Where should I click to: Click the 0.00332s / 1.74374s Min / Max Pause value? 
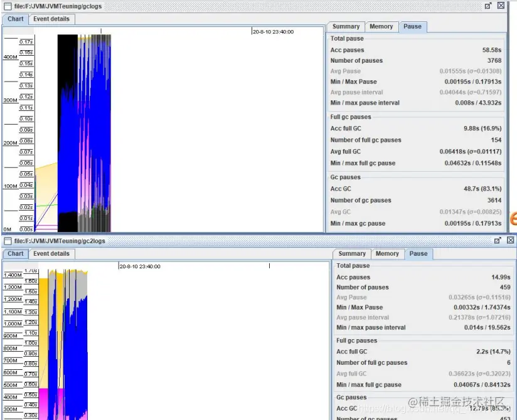pyautogui.click(x=482, y=307)
